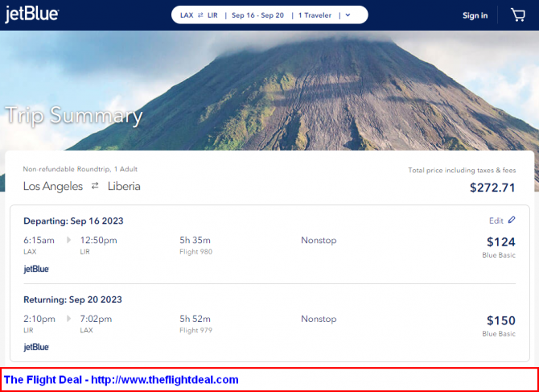The image size is (539, 392).
Task: Click the Liberia city name
Action: 124,187
